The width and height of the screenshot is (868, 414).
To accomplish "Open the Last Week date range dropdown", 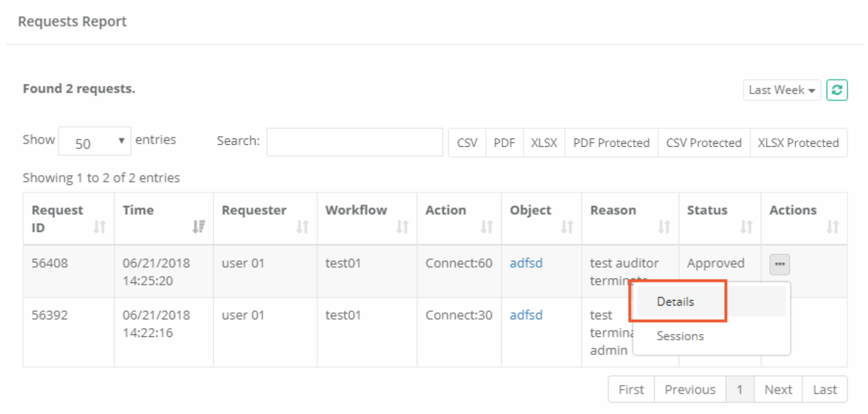I will (x=782, y=90).
